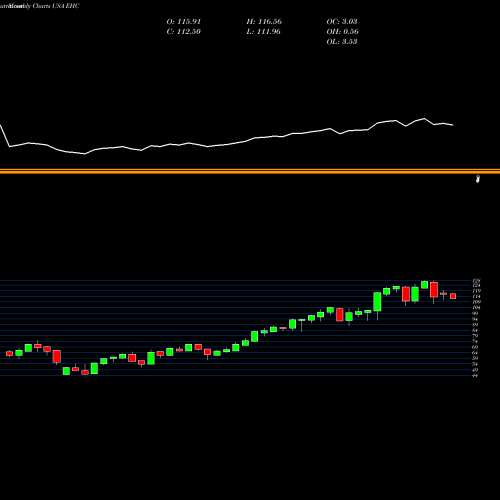Viewport: 500px width, 500px height.
Task: Click the 119 price axis label
Action: tap(477, 291)
